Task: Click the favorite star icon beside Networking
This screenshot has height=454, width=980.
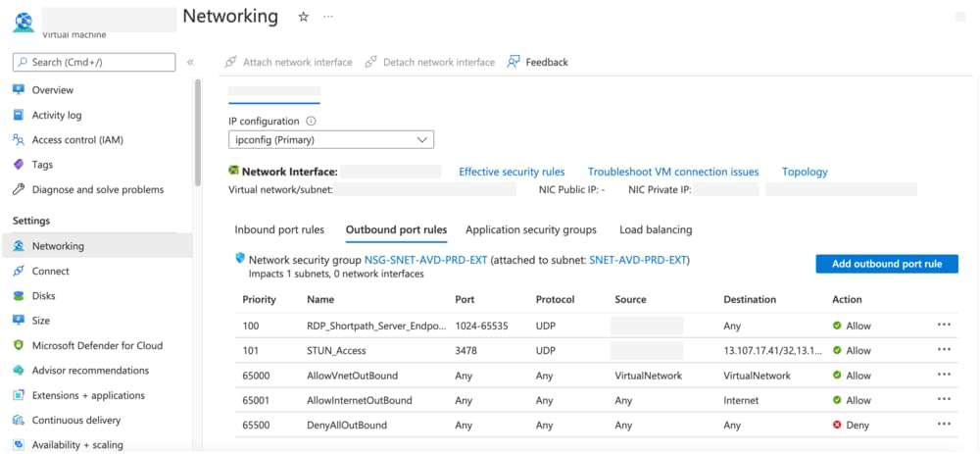Action: (303, 18)
